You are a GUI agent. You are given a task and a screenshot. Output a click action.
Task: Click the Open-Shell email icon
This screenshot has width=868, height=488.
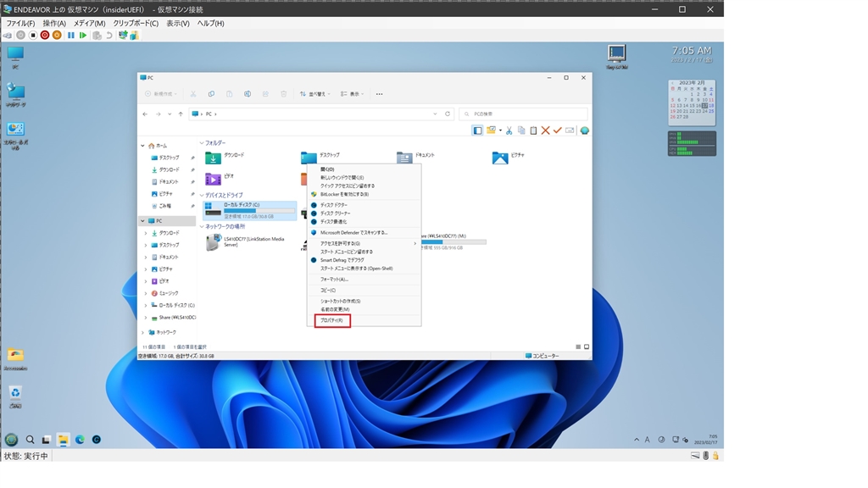coord(570,130)
